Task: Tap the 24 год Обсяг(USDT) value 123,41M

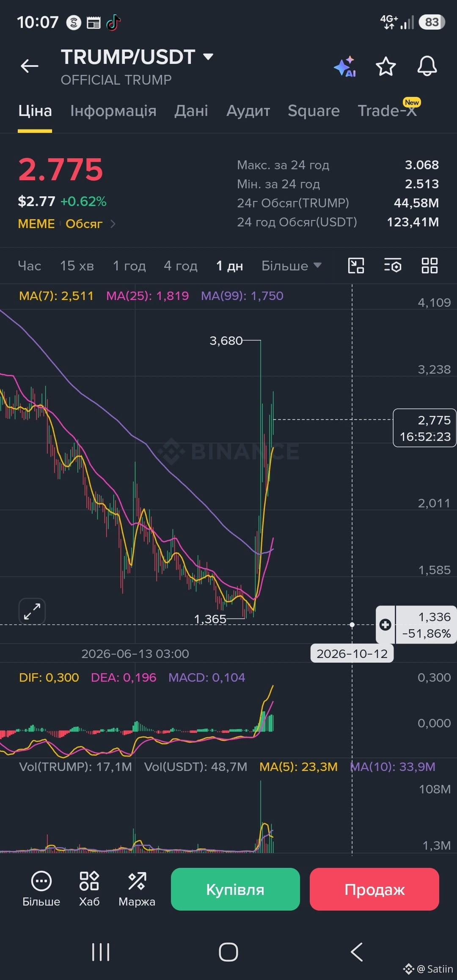Action: (x=413, y=222)
